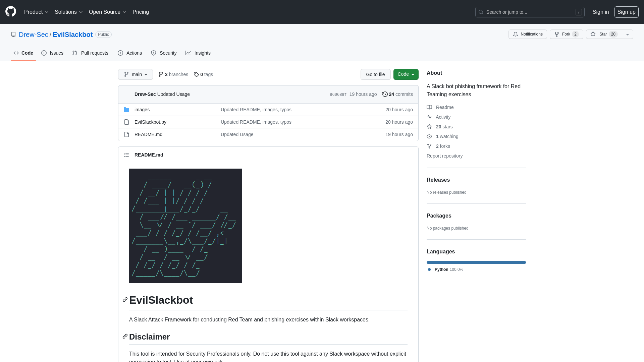The width and height of the screenshot is (644, 362).
Task: Click the commit history clock icon
Action: pos(385,94)
